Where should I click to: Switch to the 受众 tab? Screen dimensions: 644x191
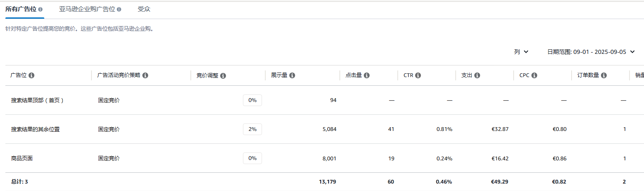(144, 9)
